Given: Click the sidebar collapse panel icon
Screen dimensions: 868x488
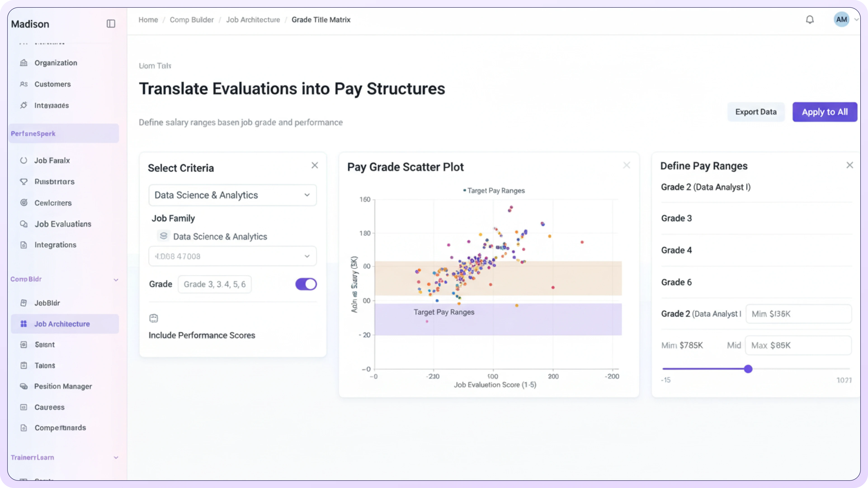Looking at the screenshot, I should click(x=111, y=23).
